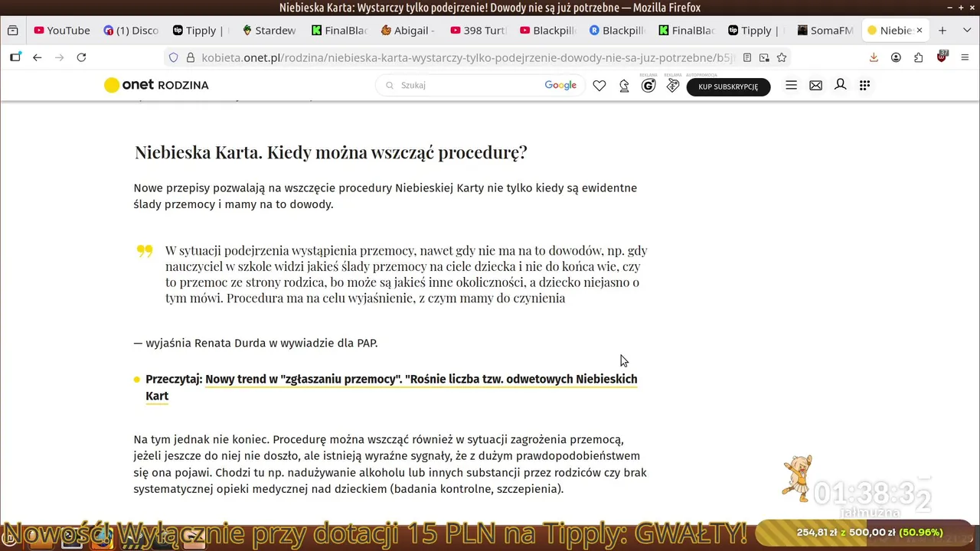This screenshot has height=551, width=980.
Task: Open the Onet services grid icon
Action: [864, 86]
